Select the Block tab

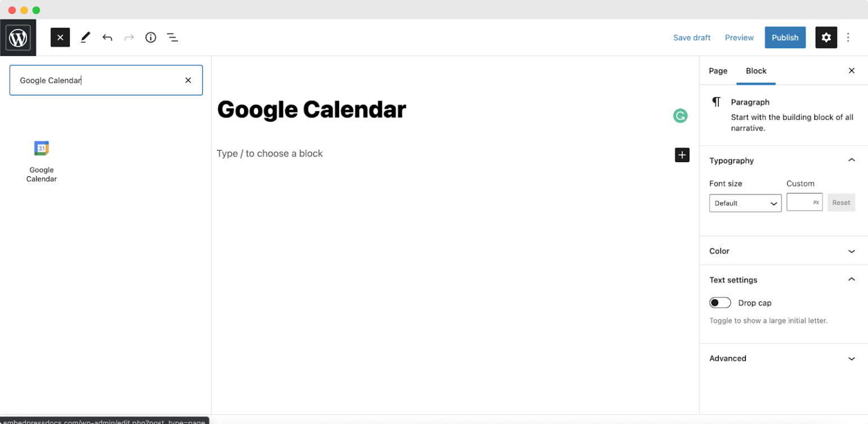point(756,71)
